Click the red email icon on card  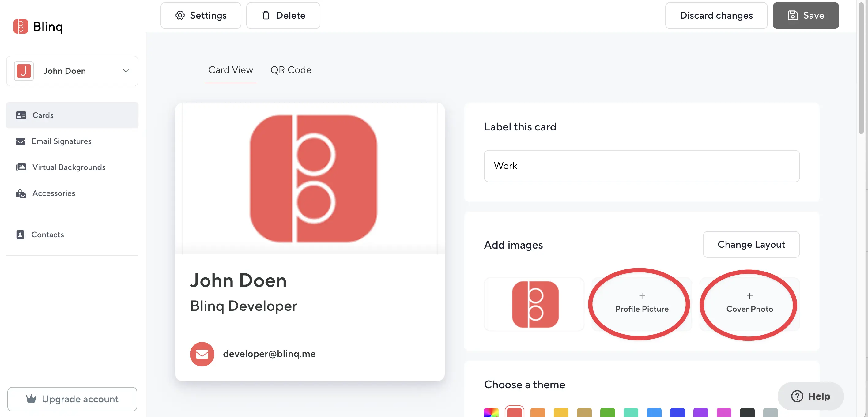[x=202, y=354]
